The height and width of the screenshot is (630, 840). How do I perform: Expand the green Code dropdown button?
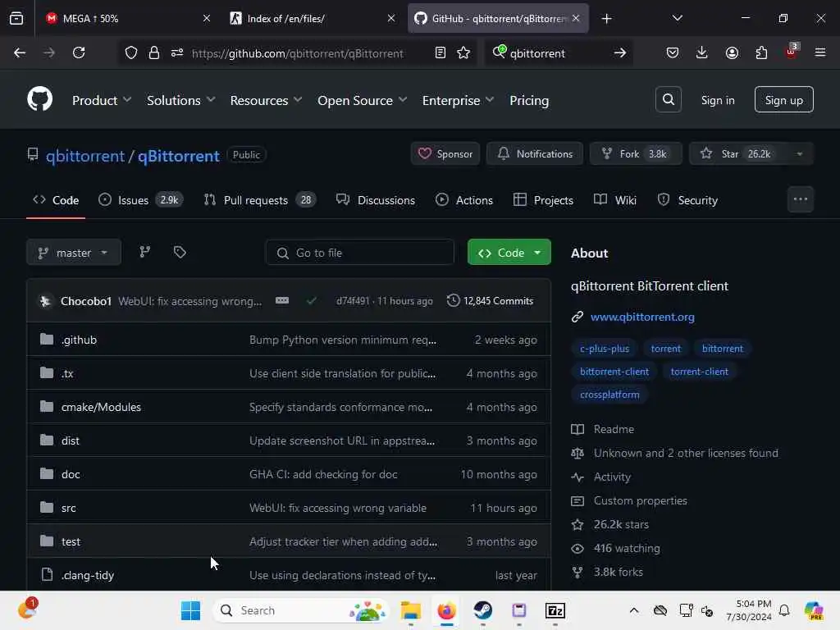point(509,253)
